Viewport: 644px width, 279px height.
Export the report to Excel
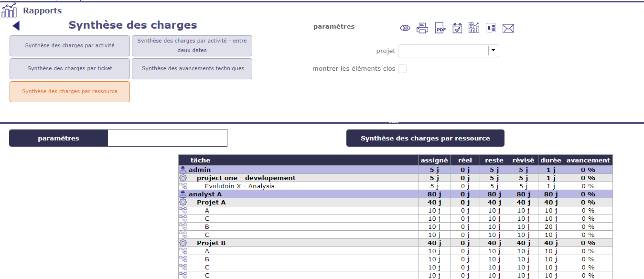point(491,28)
